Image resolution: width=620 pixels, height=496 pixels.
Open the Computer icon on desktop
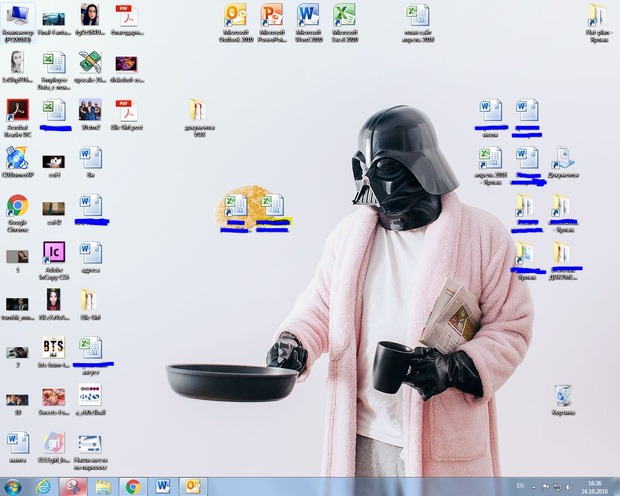click(17, 23)
